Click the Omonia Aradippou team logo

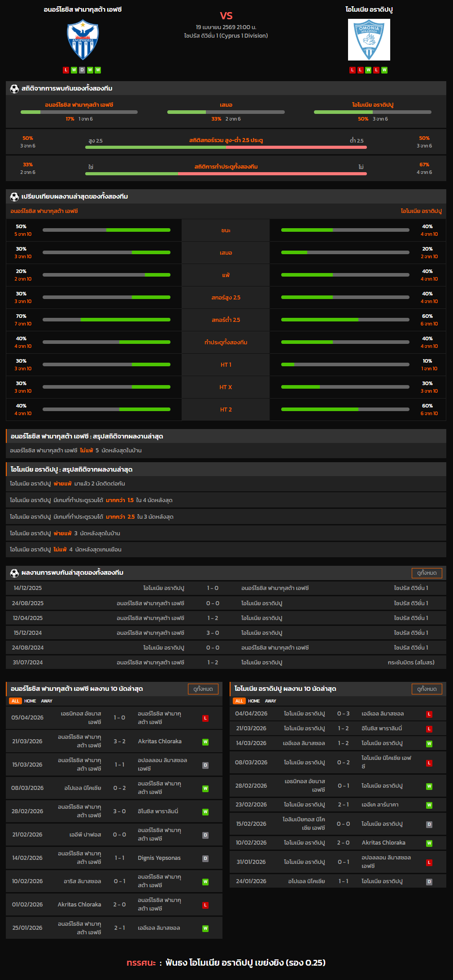[x=369, y=40]
